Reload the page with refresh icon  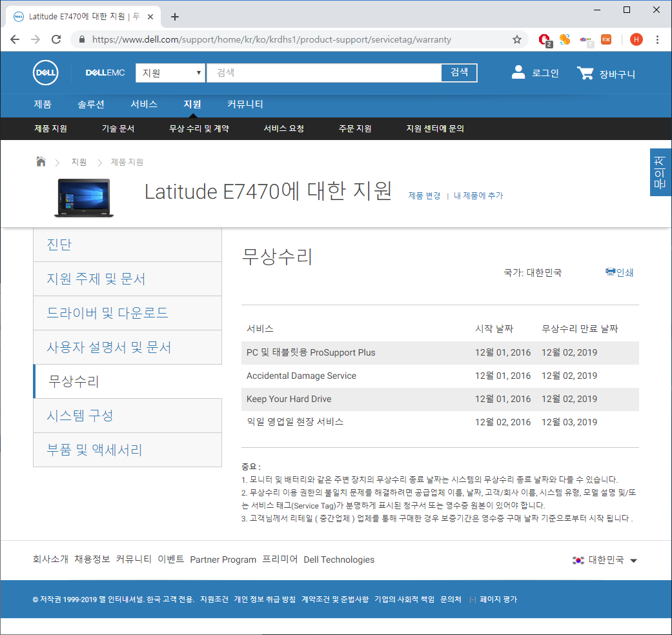point(56,39)
